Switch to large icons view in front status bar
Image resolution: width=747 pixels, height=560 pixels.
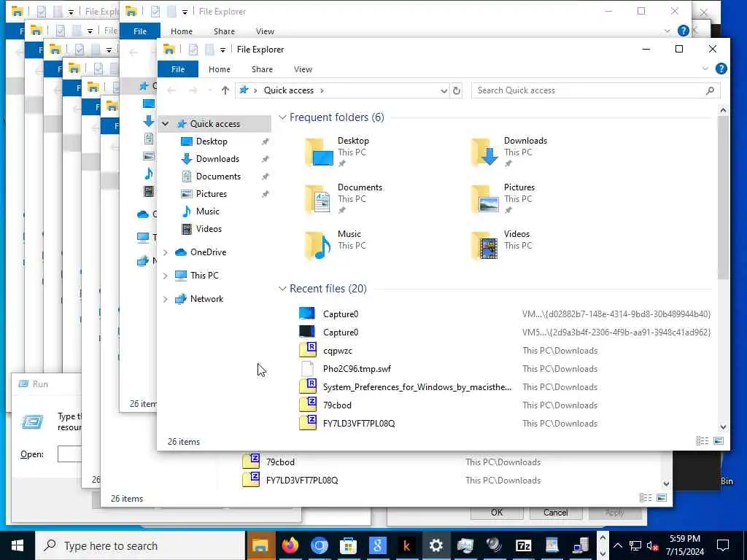click(x=719, y=441)
